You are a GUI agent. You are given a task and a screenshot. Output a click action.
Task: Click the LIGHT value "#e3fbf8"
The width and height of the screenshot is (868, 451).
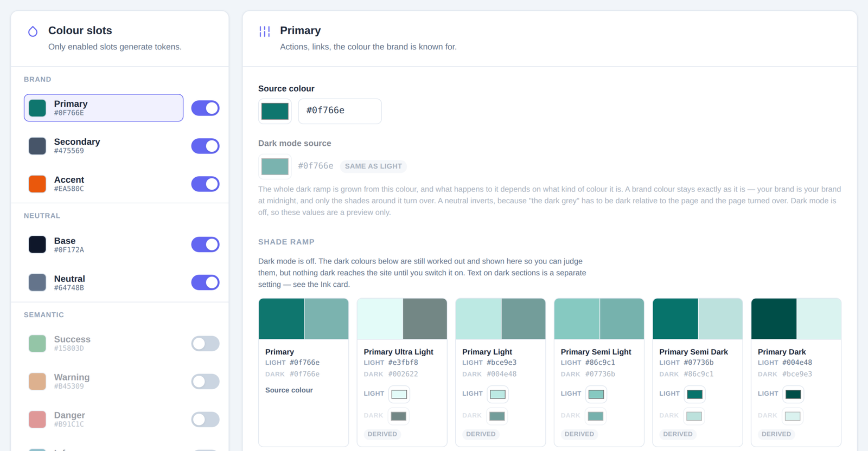(403, 363)
